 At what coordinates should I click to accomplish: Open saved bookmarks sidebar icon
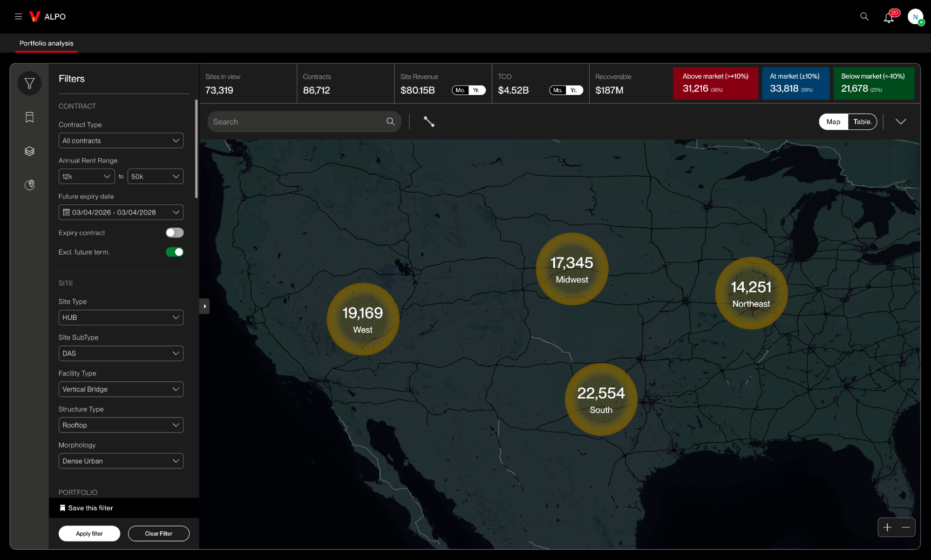[29, 117]
